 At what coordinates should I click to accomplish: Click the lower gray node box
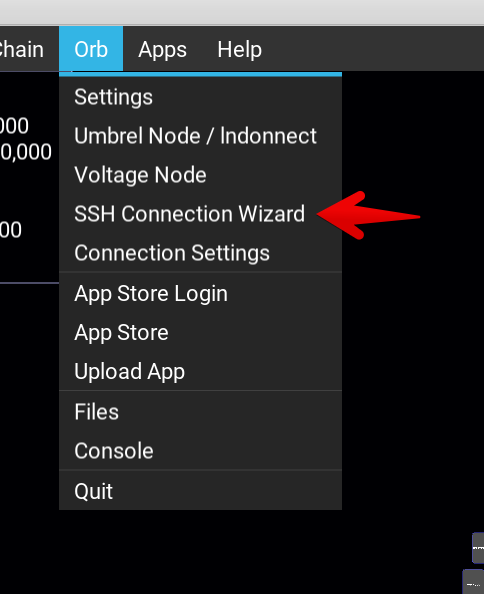[473, 582]
